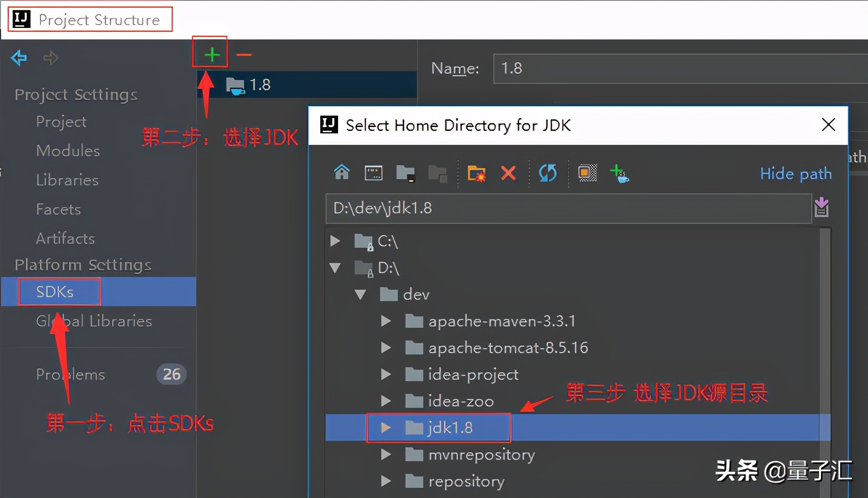Screen dimensions: 868x498
Task: Toggle show hidden files and directories
Action: click(x=587, y=172)
